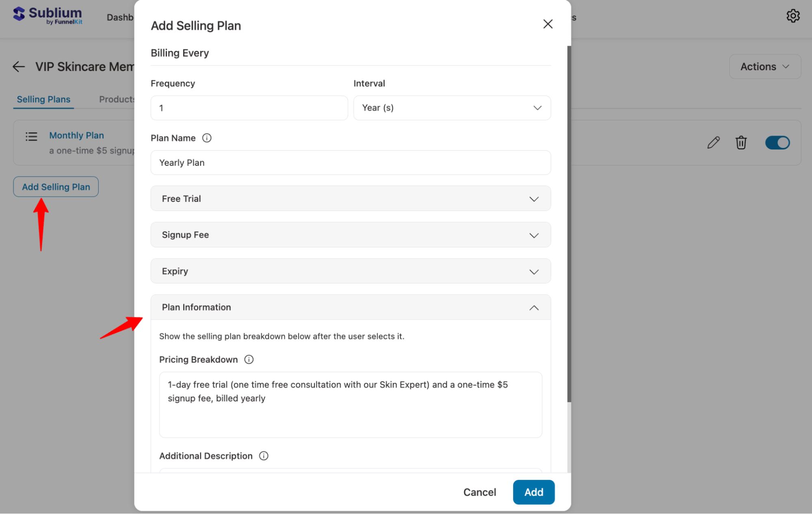Switch to the Products tab
This screenshot has width=812, height=514.
click(117, 99)
